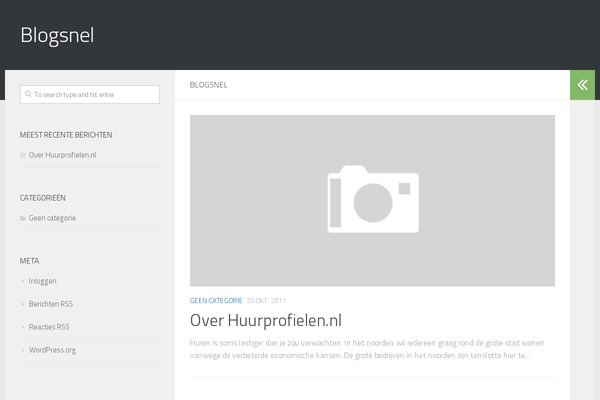
Task: Click the arrow bullet beside WordPress.org
Action: [23, 350]
